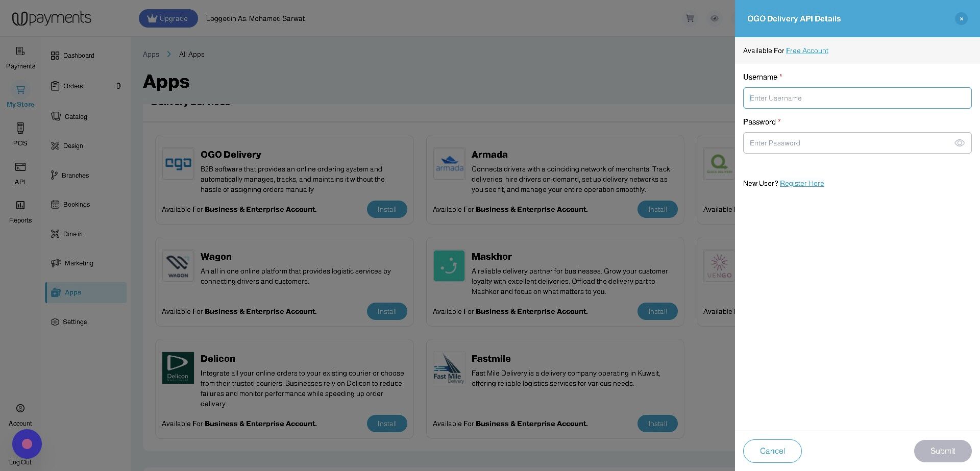Image resolution: width=980 pixels, height=471 pixels.
Task: Open the Free Account link
Action: pyautogui.click(x=807, y=51)
